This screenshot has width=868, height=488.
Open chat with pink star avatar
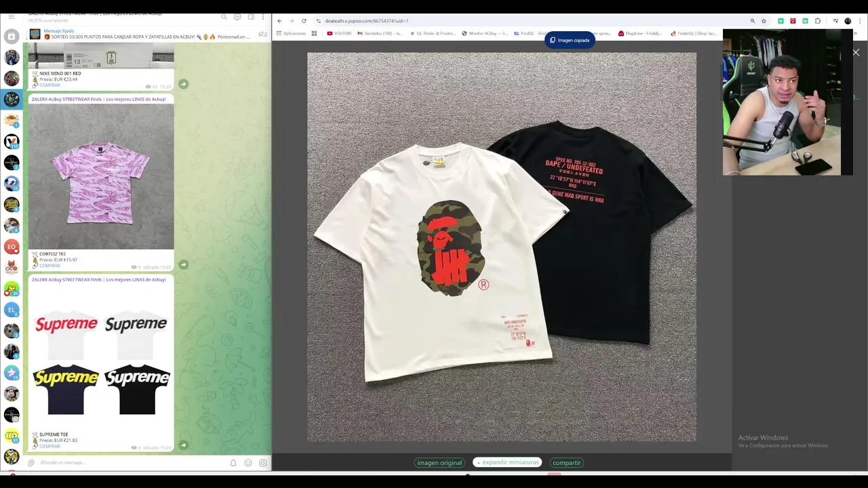pyautogui.click(x=12, y=372)
